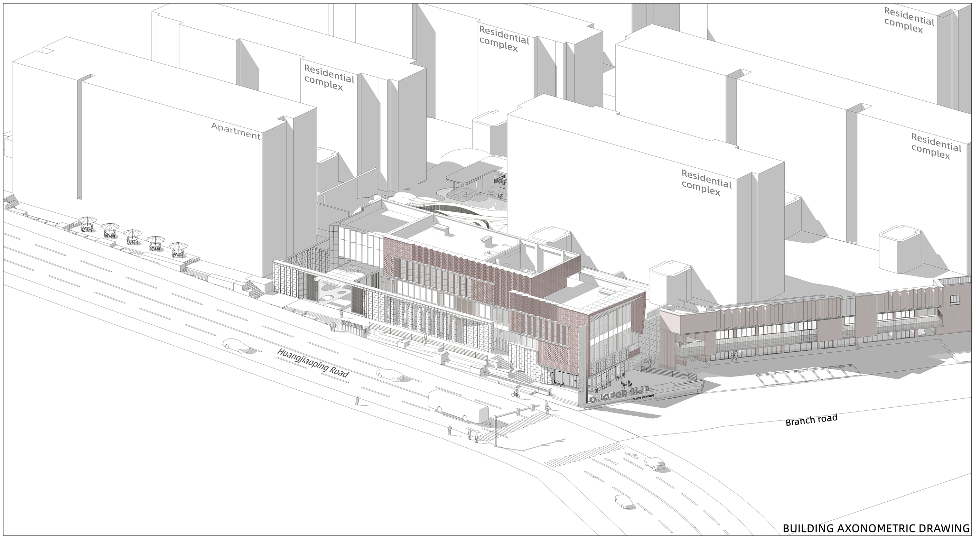
Task: Click the car on the upper road lane
Action: pyautogui.click(x=236, y=345)
